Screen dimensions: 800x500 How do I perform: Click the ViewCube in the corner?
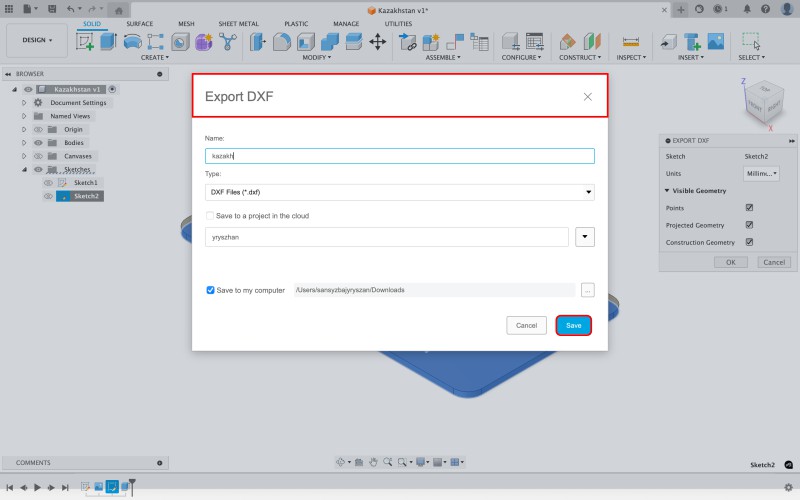763,104
